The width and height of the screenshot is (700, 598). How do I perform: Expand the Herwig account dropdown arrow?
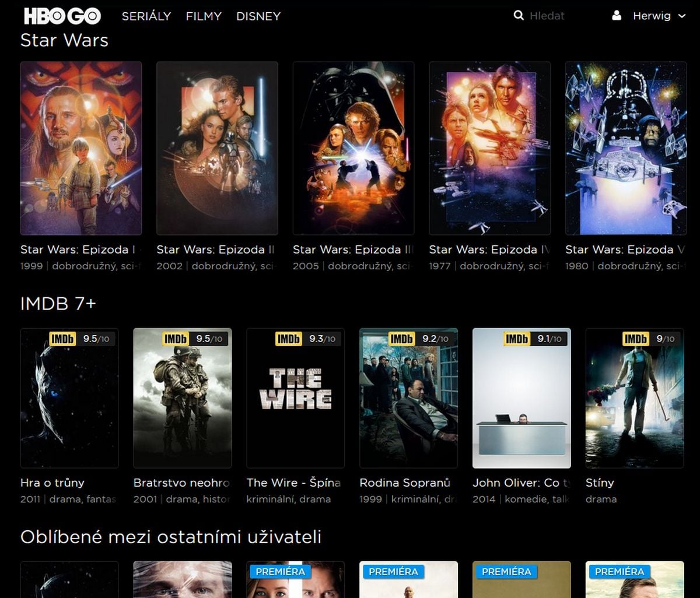coord(682,16)
